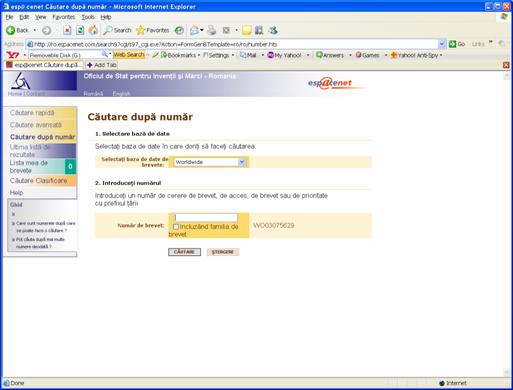Screen dimensions: 513x390
Task: Switch page language to English
Action: tap(121, 94)
